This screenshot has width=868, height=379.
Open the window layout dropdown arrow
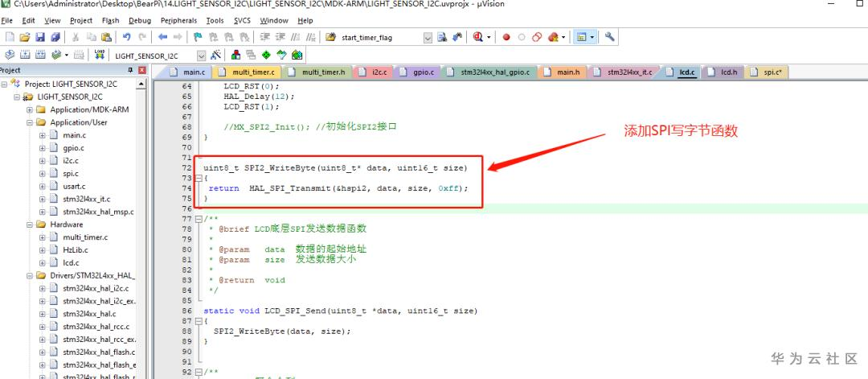[x=592, y=37]
